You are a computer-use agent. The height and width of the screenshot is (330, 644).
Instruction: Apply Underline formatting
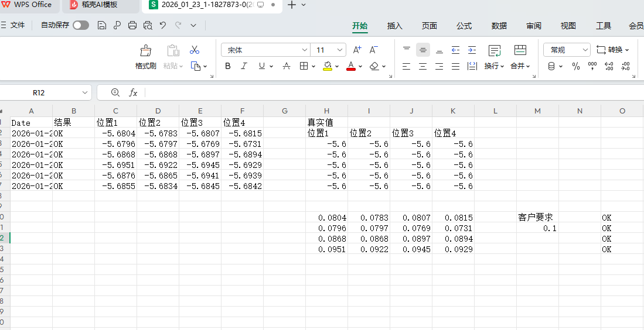261,66
